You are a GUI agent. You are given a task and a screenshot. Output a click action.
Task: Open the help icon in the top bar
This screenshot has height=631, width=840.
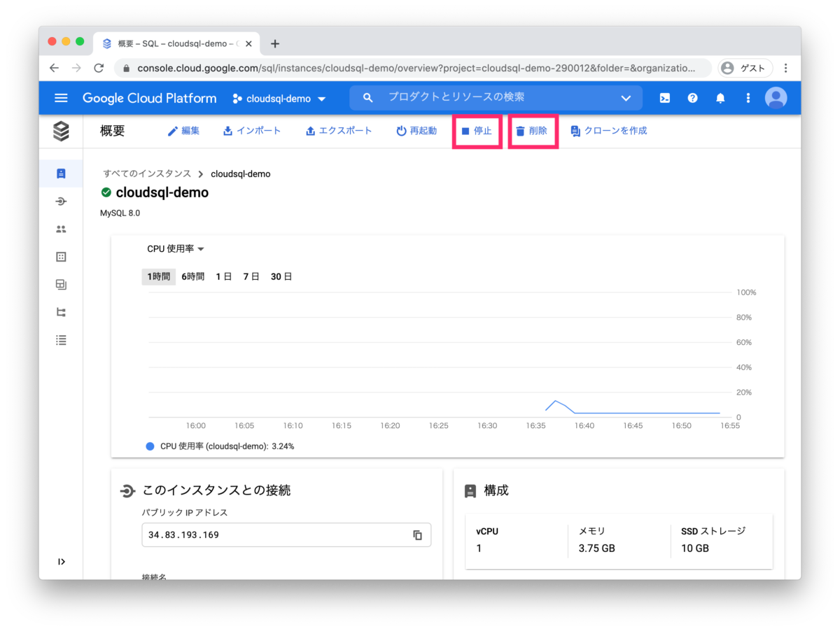(692, 98)
